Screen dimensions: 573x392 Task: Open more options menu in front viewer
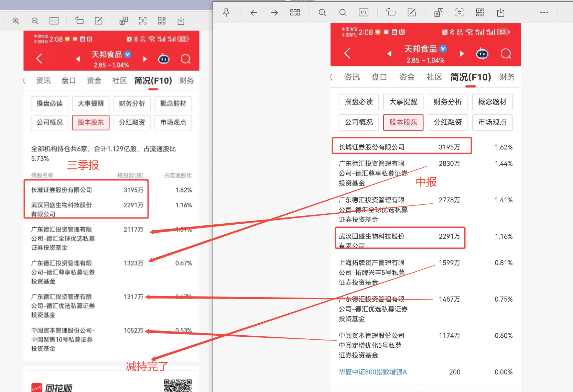544,13
